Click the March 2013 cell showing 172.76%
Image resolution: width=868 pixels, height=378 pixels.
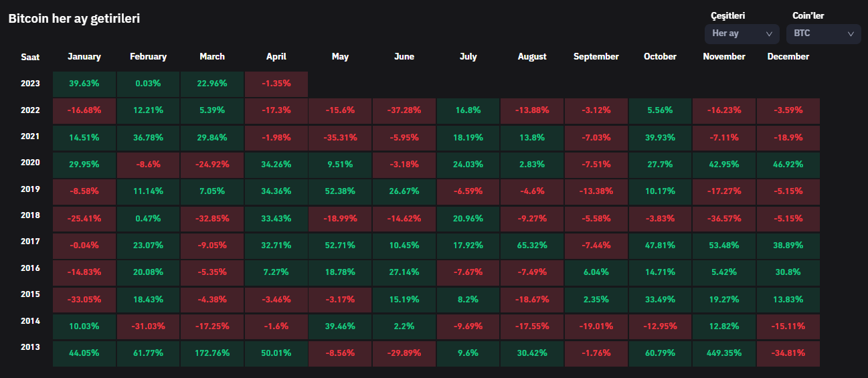click(212, 353)
